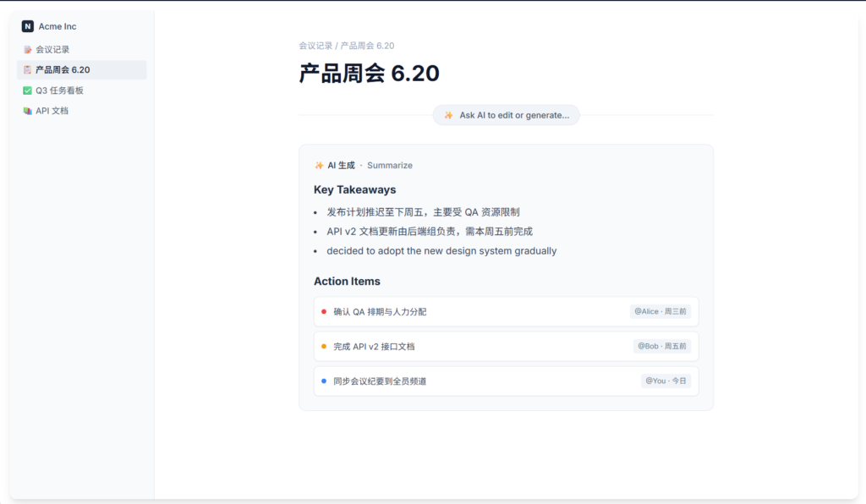Click the Key Takeaways heading
Screen dimensions: 866x504
pos(354,189)
